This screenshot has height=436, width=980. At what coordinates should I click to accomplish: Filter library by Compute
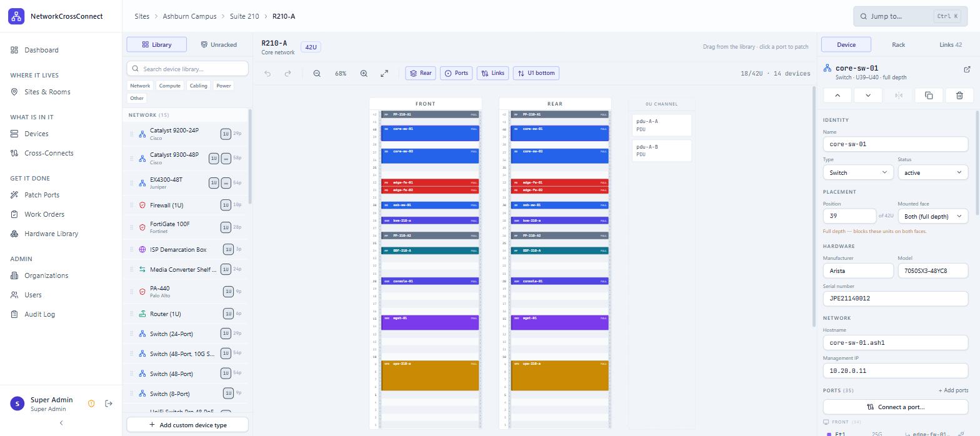click(169, 86)
